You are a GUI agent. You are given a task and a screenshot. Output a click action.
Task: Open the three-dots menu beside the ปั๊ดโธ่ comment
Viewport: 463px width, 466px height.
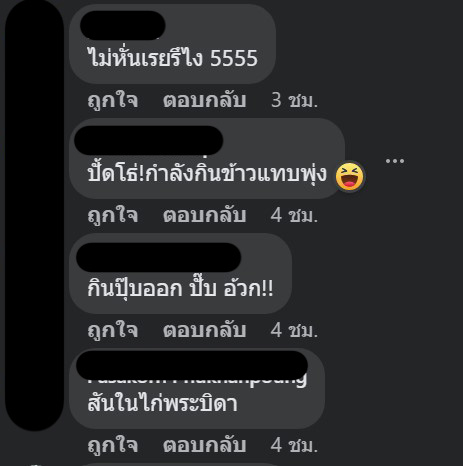coord(395,161)
